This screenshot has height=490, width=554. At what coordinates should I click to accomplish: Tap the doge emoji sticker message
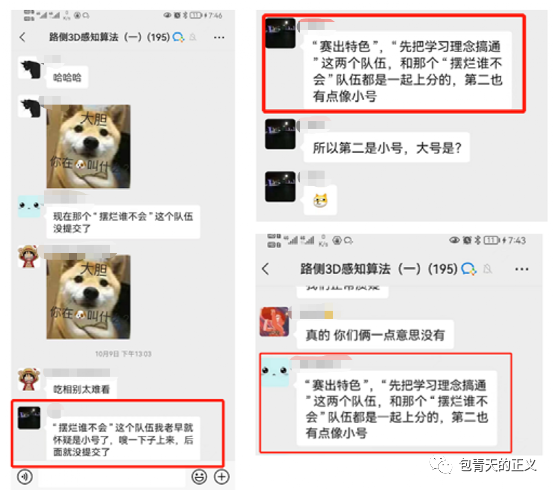(x=320, y=200)
